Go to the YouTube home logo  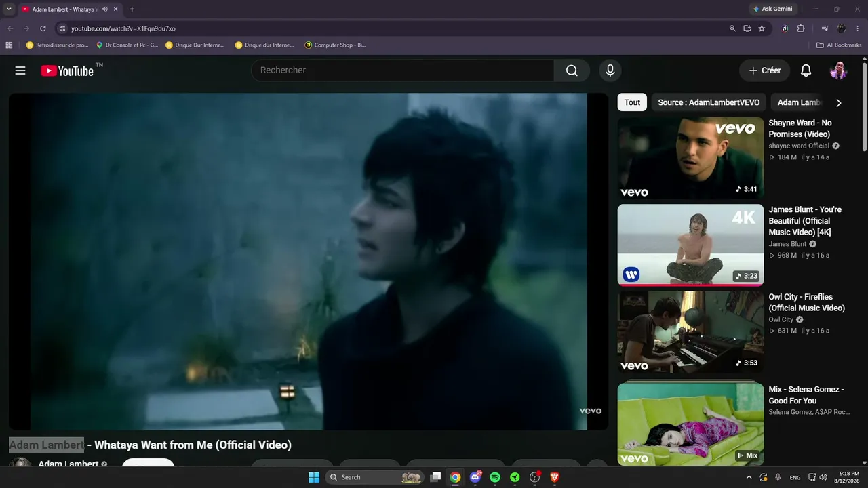click(x=67, y=70)
